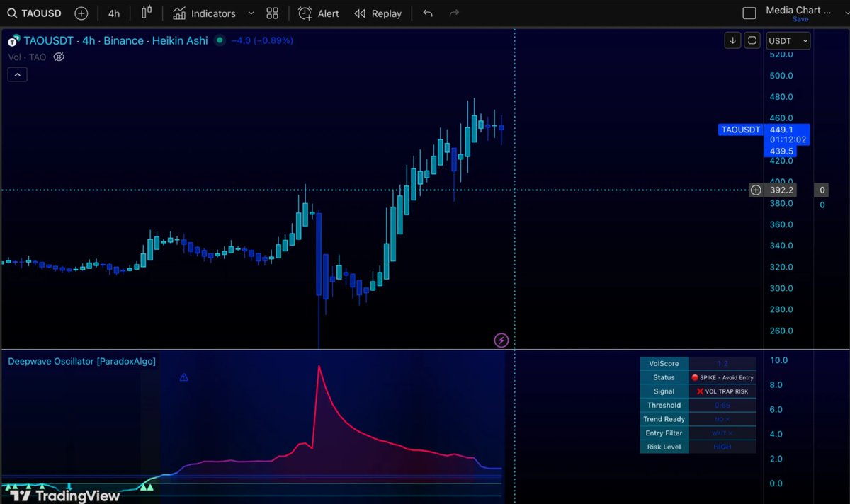Click the Status row label
The width and height of the screenshot is (850, 504).
664,377
